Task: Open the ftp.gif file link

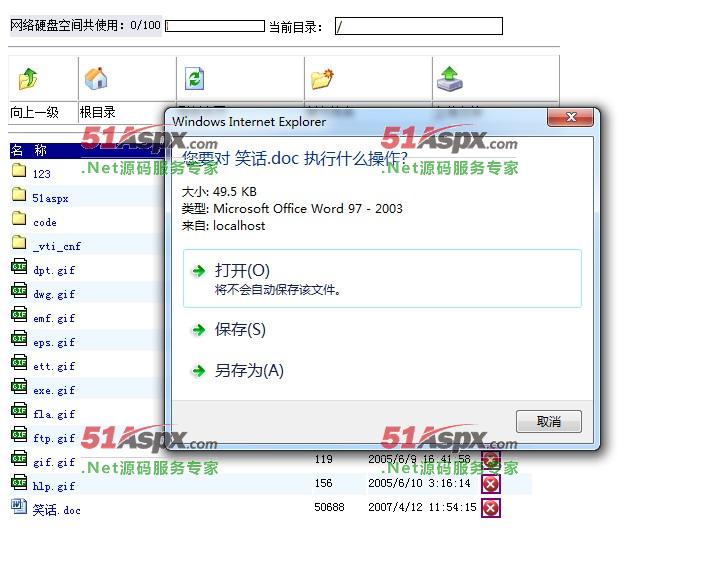Action: click(54, 438)
